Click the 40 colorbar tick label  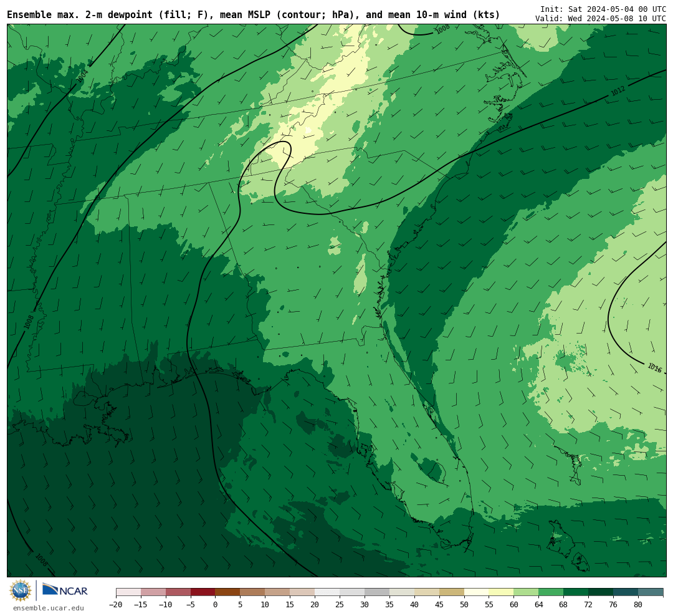414,604
